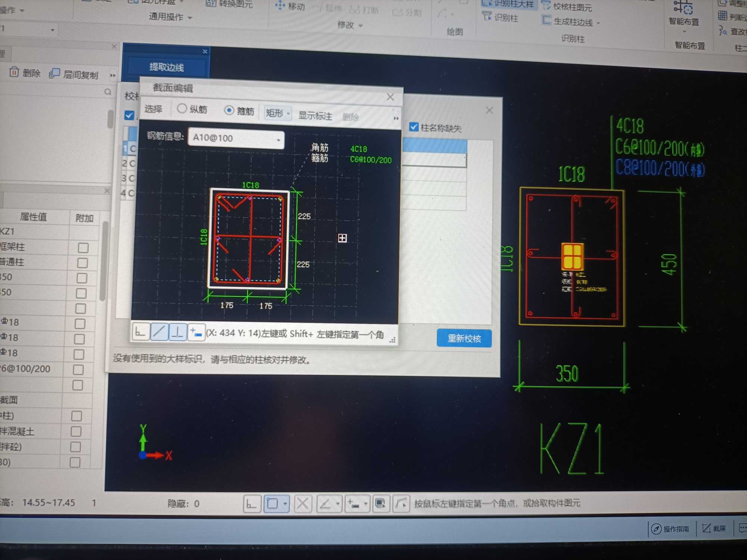Click the chat bubble icon at bottom-right corner
This screenshot has height=560, width=747.
click(743, 528)
